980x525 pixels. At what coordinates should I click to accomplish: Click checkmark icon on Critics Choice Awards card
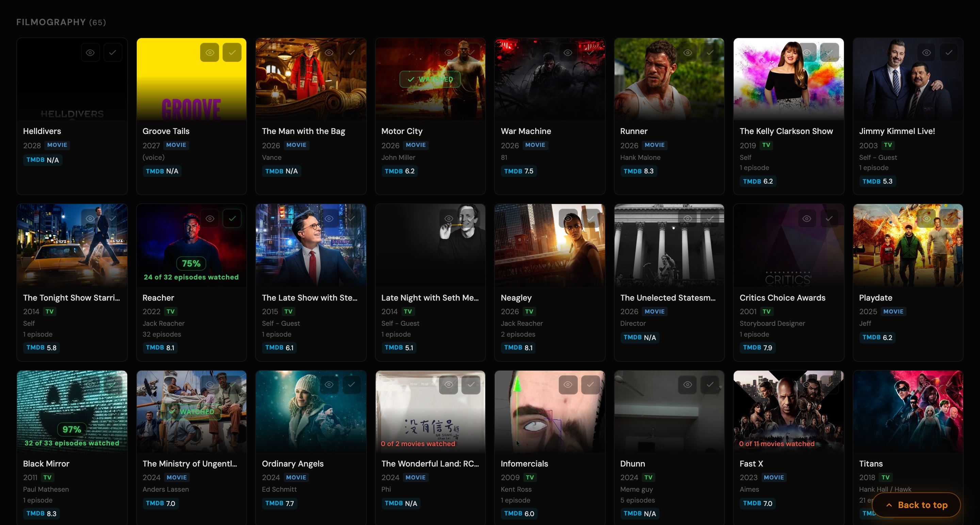[x=829, y=219]
